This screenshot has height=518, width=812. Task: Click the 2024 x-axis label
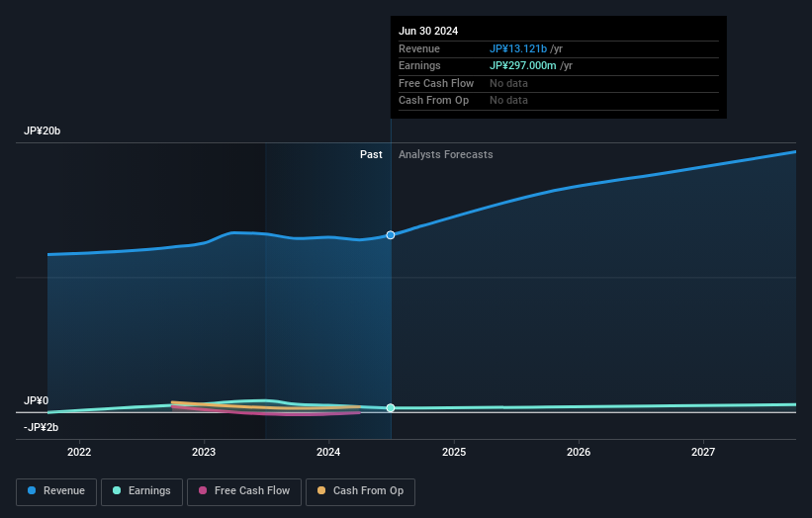(328, 453)
